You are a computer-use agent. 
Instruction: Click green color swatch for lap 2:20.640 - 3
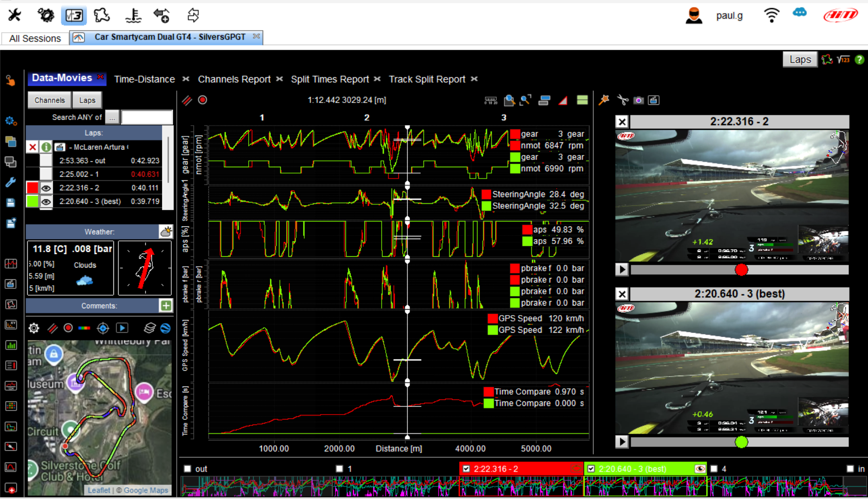pos(33,201)
